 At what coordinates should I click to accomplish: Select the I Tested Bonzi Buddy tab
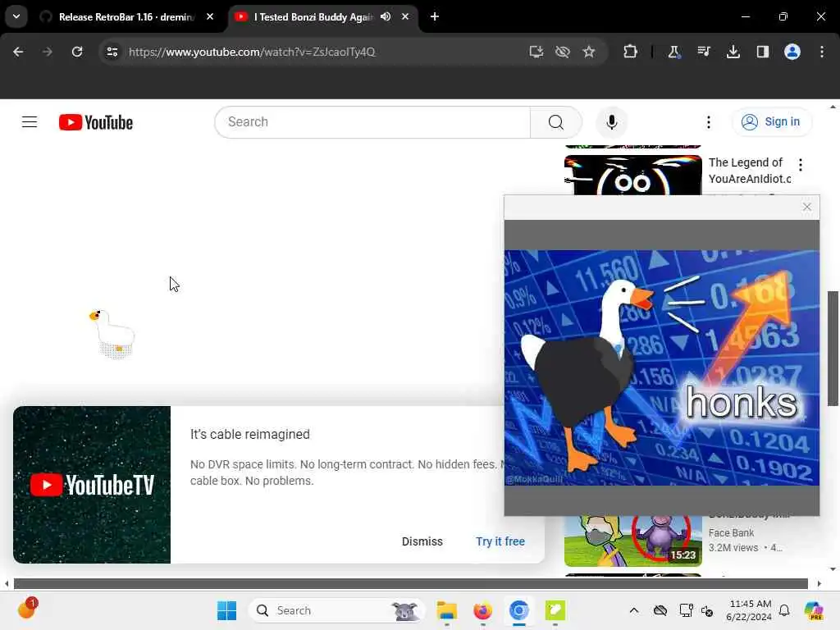313,17
